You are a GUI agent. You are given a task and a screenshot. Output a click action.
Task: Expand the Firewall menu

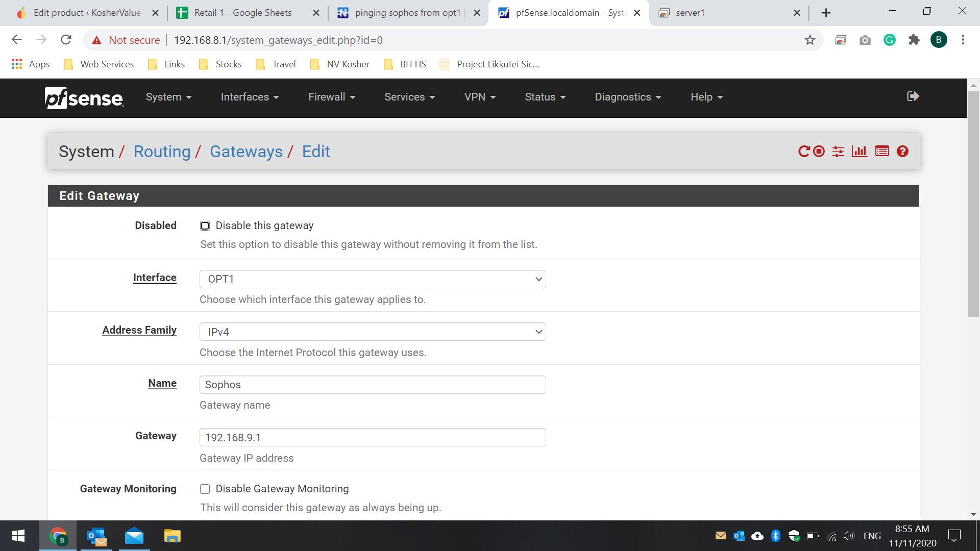click(x=332, y=97)
